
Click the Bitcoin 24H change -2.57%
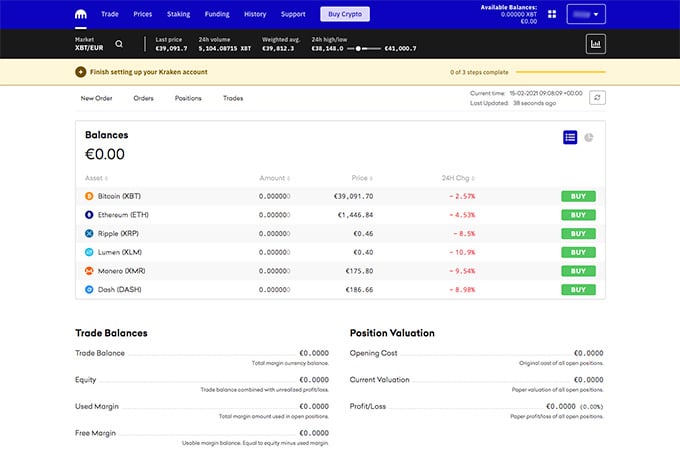462,196
